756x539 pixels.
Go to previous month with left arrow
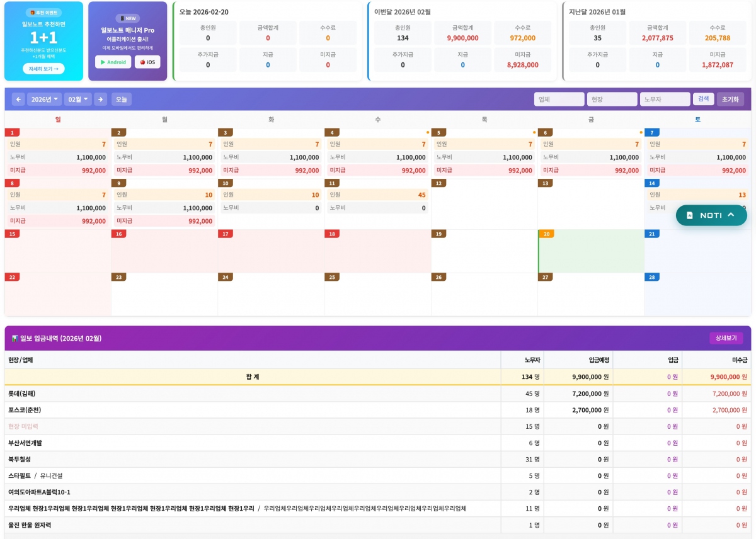click(18, 99)
